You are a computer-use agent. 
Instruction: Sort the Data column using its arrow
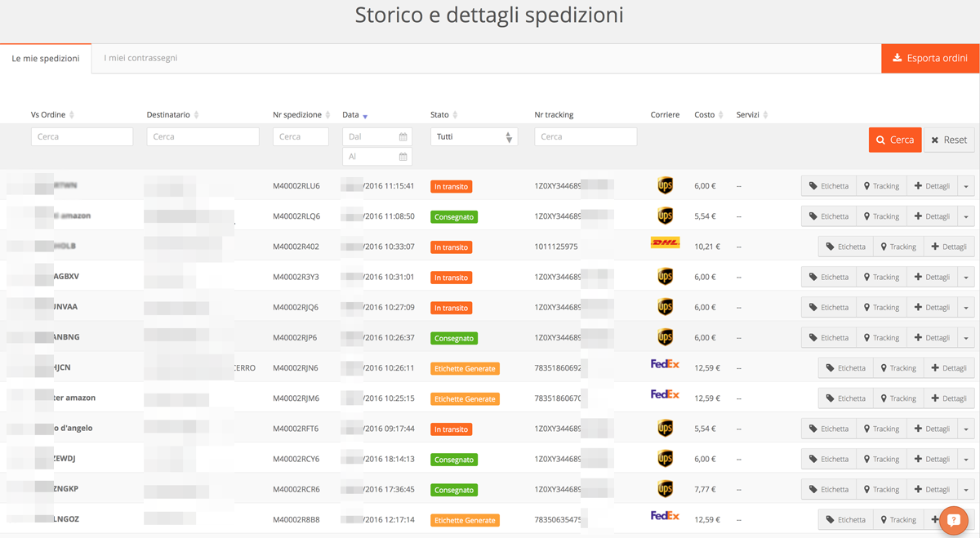coord(365,116)
